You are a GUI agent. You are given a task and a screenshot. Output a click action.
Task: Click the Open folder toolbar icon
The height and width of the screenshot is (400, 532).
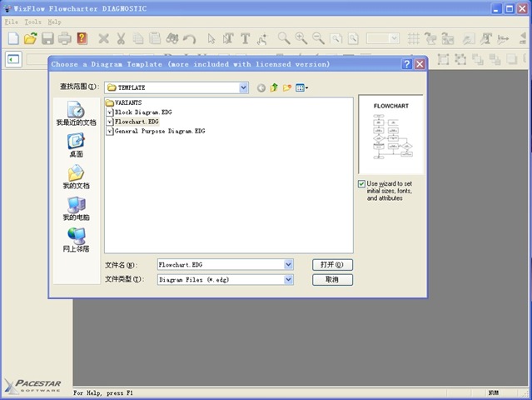pyautogui.click(x=31, y=38)
